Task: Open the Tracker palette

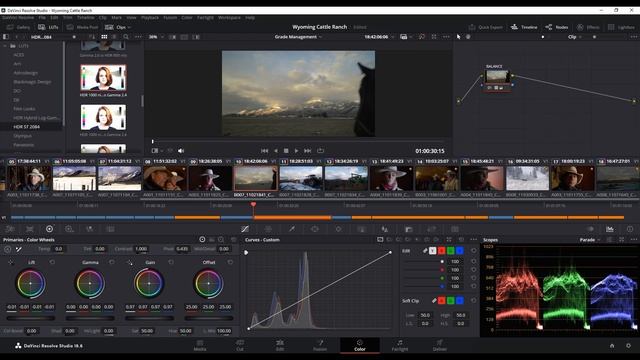Action: pos(338,229)
